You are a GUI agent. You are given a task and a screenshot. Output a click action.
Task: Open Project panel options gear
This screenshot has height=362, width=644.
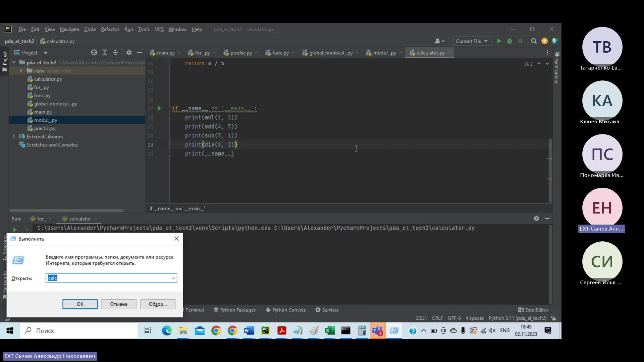coord(129,53)
